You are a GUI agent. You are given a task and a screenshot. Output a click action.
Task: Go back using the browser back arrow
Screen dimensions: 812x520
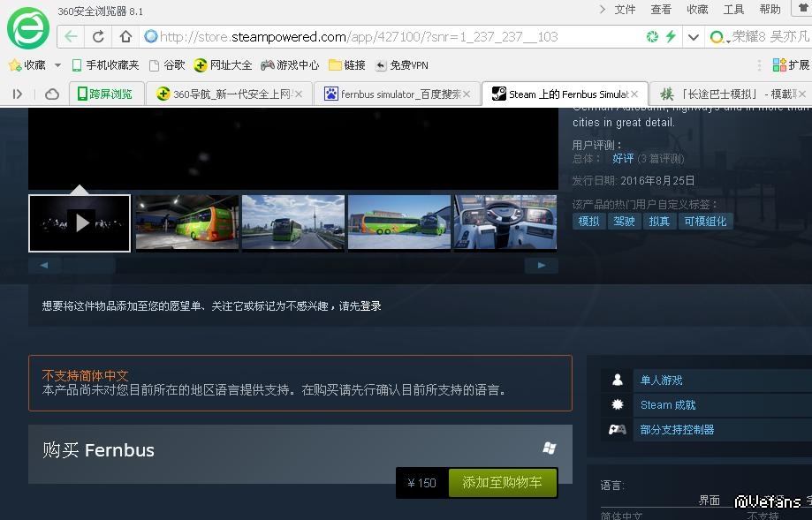71,37
